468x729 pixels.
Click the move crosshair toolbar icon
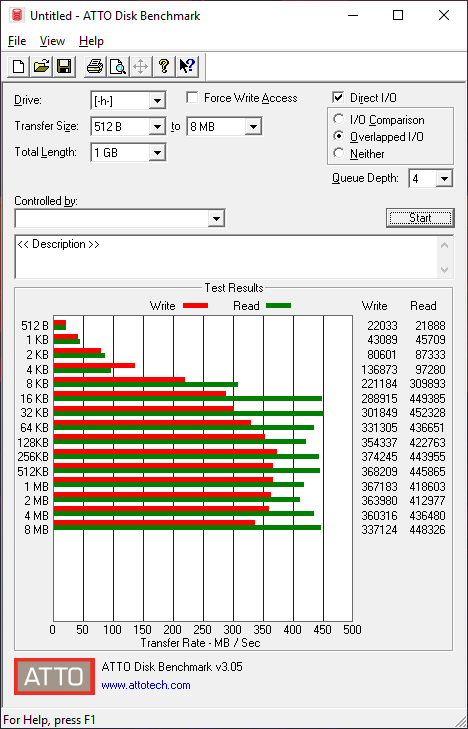click(x=140, y=66)
